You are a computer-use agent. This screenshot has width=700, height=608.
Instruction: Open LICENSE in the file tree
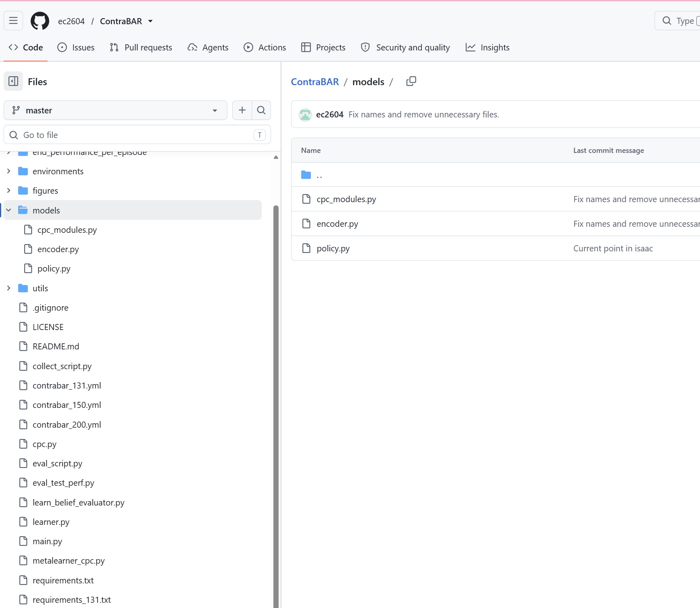coord(48,327)
